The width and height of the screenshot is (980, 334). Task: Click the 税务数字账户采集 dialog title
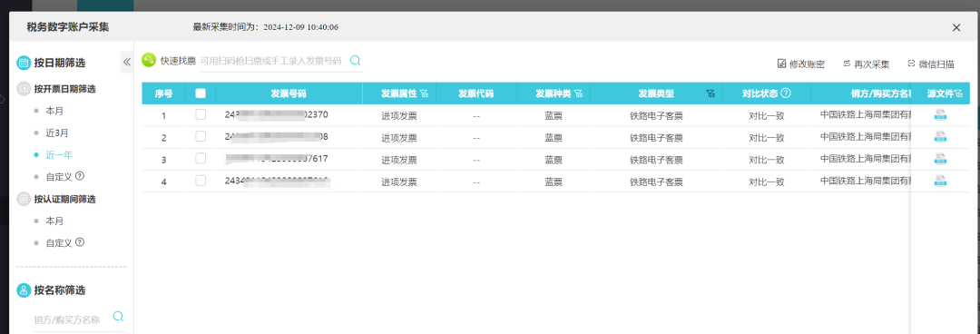(68, 27)
